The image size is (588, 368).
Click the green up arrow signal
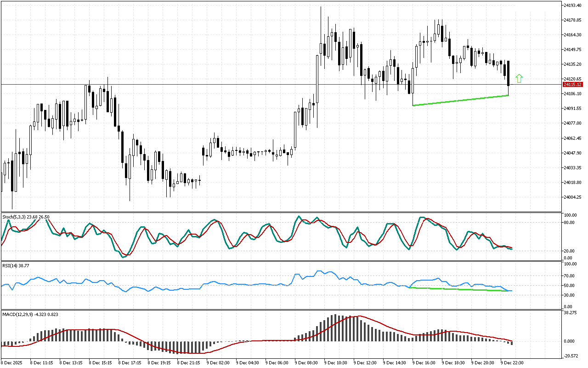pos(519,78)
